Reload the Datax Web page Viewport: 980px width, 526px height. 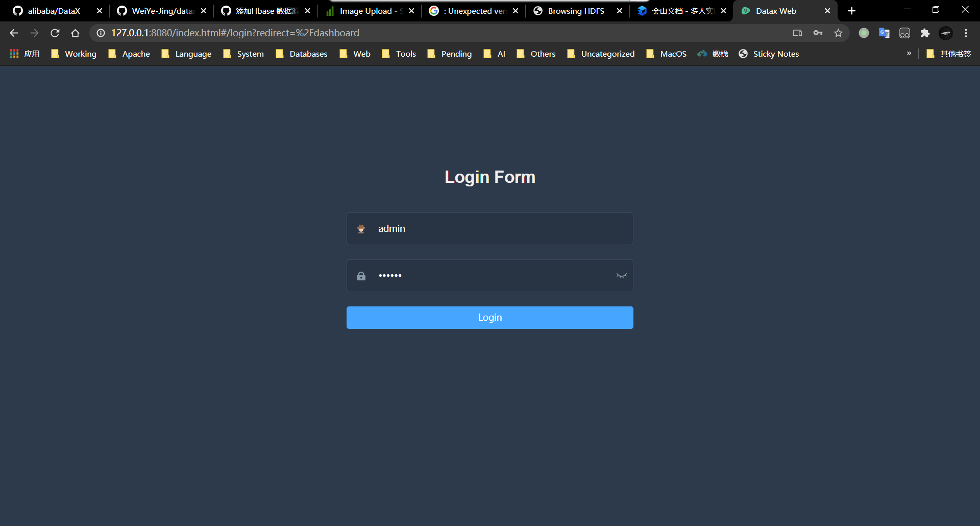55,33
